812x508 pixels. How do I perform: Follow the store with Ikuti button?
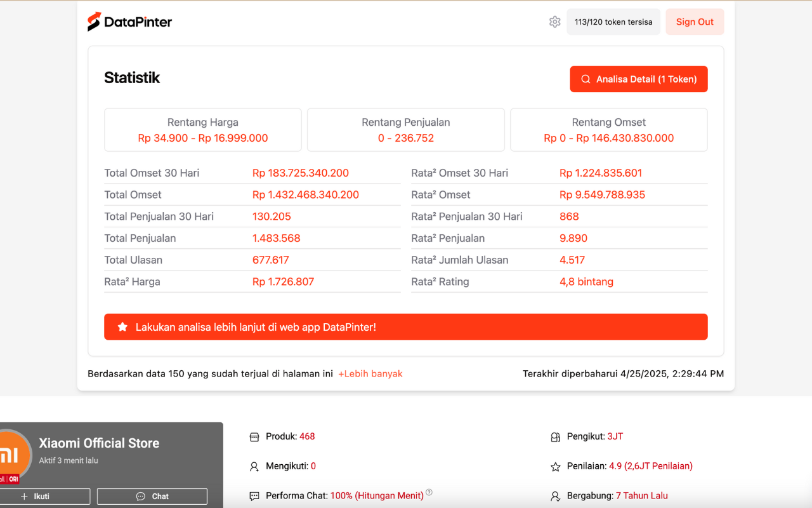coord(43,497)
